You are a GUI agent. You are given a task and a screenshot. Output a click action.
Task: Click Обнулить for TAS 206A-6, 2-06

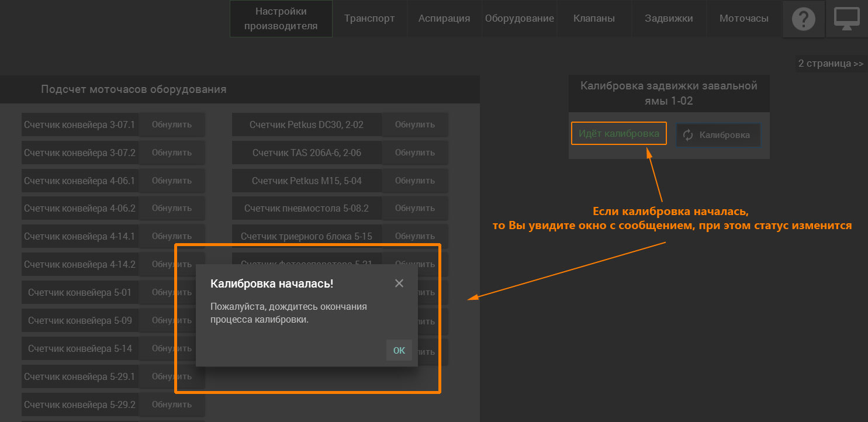tap(414, 153)
